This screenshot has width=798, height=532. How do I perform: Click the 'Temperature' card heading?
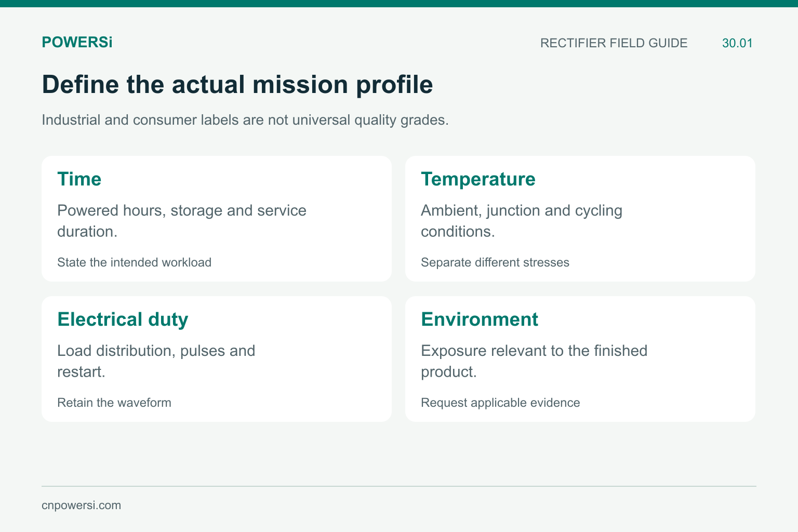[478, 179]
